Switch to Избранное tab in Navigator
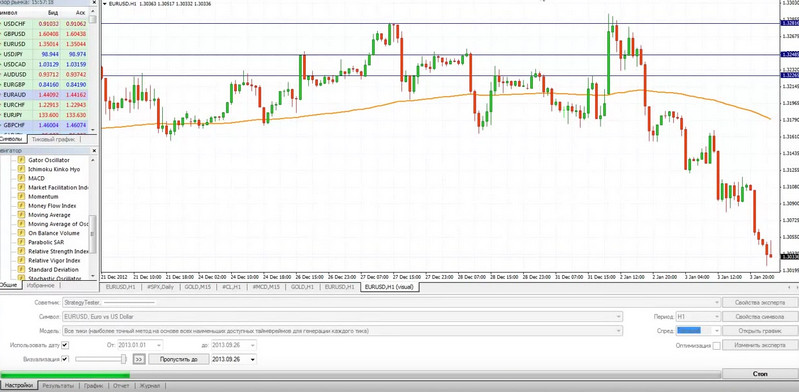This screenshot has width=799, height=392. (x=40, y=285)
